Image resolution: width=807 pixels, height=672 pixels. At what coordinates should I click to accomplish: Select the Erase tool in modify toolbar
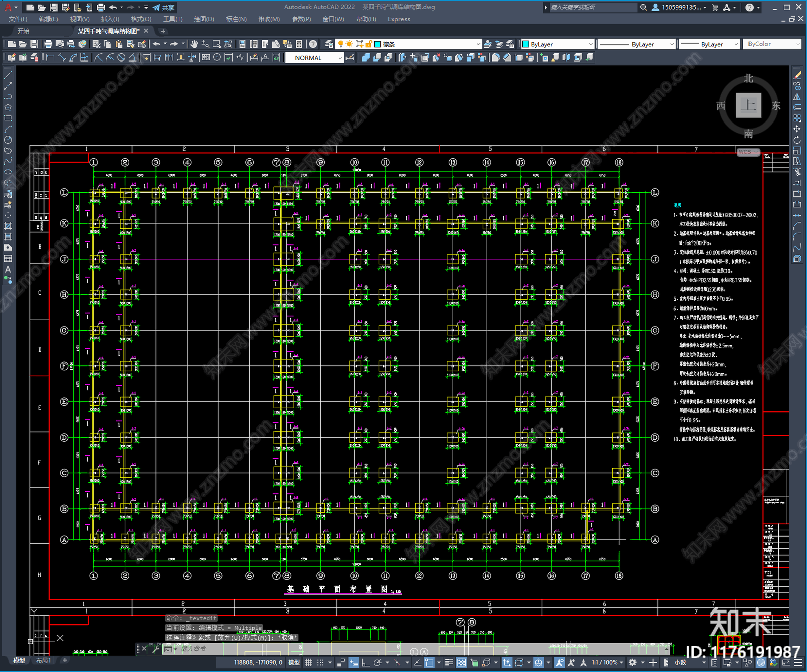point(797,75)
